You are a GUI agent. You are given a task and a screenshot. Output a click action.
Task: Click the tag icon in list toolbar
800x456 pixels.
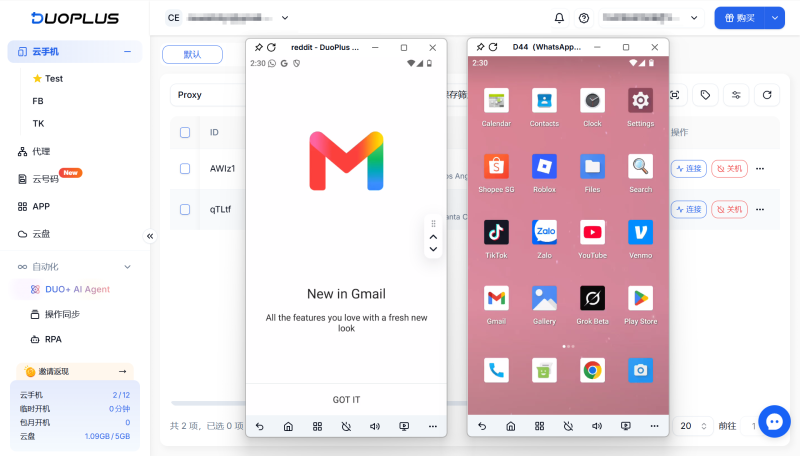click(x=705, y=95)
